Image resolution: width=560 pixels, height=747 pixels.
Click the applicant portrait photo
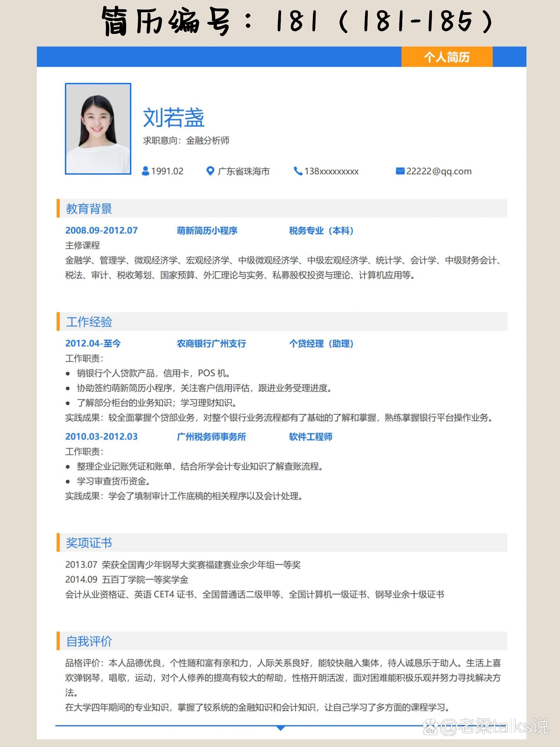98,129
